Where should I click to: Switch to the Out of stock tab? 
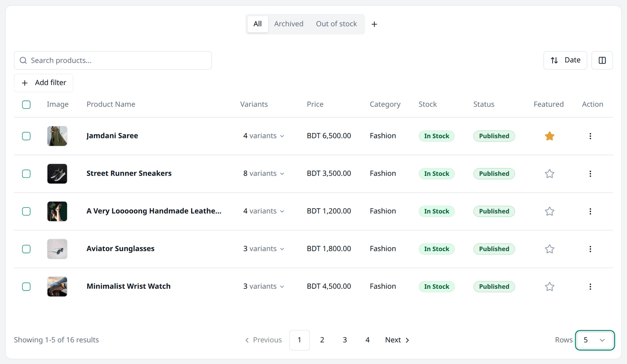[x=336, y=24]
